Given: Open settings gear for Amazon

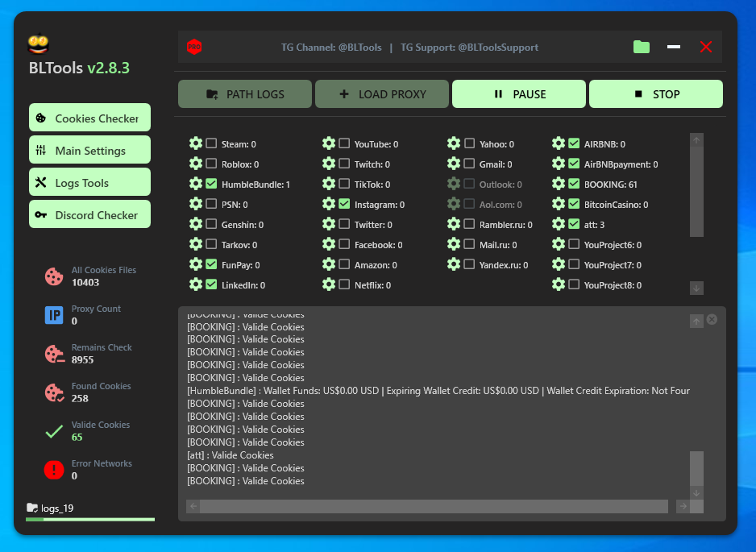Looking at the screenshot, I should coord(329,264).
